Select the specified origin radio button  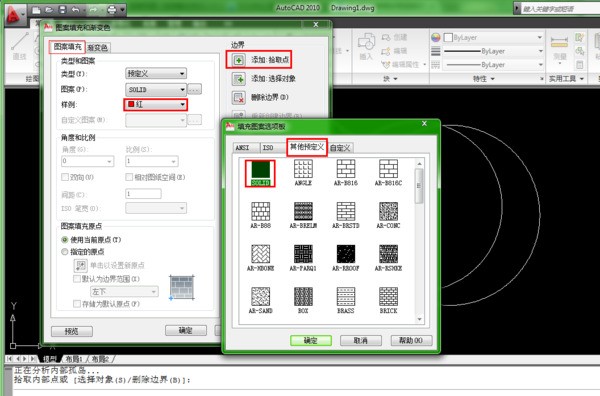coord(65,252)
